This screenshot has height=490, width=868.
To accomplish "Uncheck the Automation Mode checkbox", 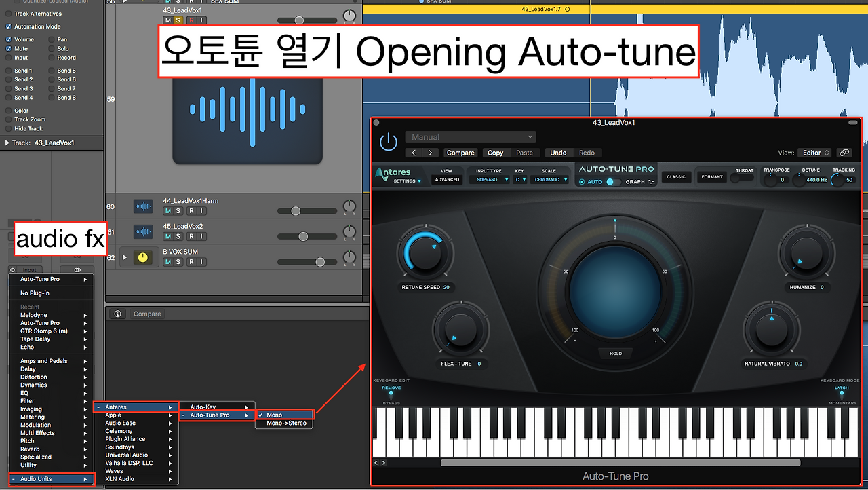I will pos(9,26).
